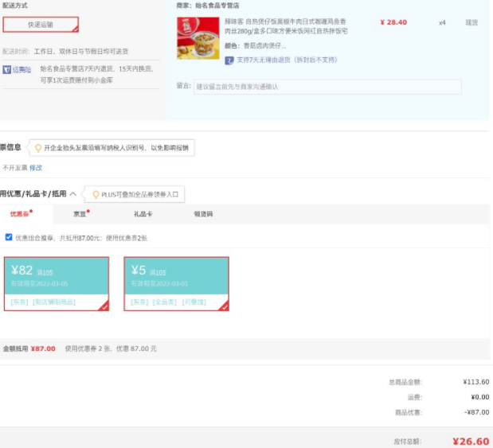Click 修改 to edit invoice settings

36,168
